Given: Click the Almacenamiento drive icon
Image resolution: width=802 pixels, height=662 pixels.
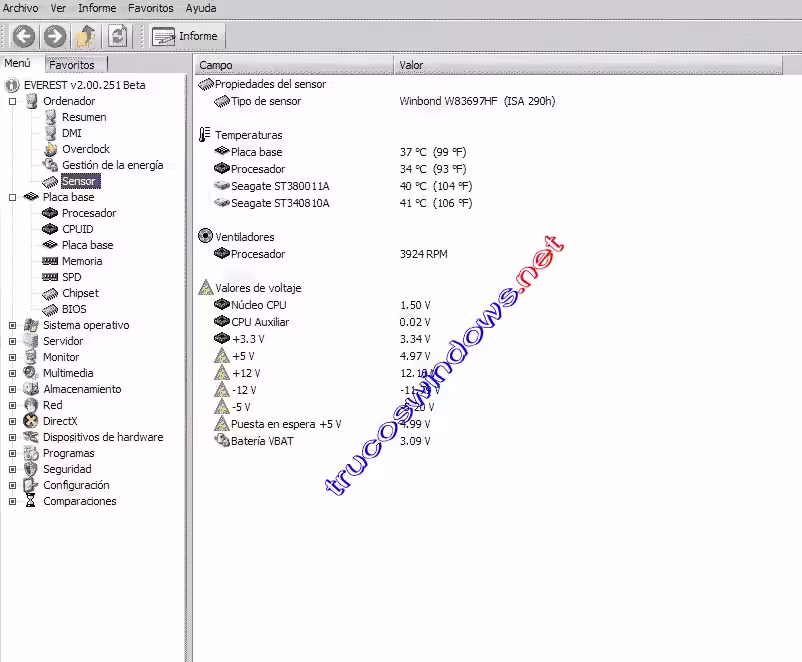Looking at the screenshot, I should pyautogui.click(x=31, y=389).
